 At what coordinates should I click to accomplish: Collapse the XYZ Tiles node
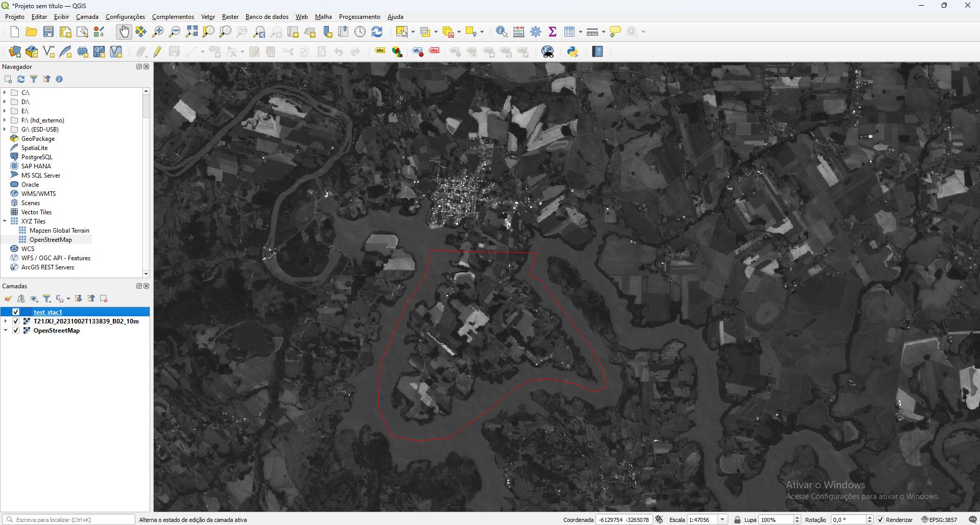(5, 221)
